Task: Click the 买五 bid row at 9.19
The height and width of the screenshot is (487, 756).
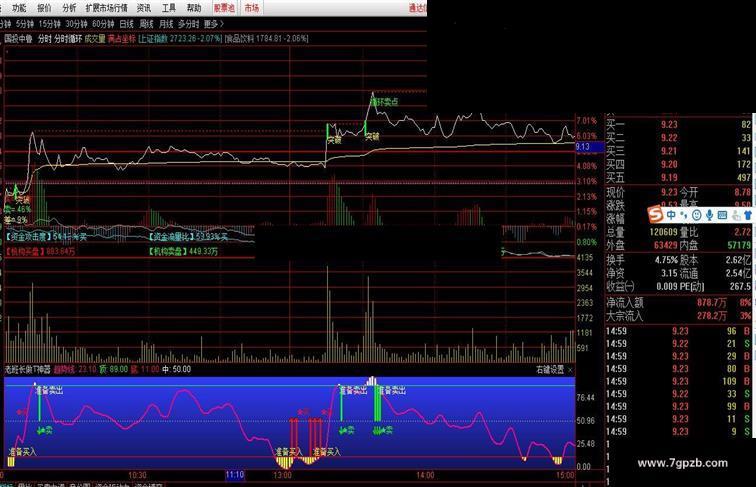Action: (x=678, y=178)
